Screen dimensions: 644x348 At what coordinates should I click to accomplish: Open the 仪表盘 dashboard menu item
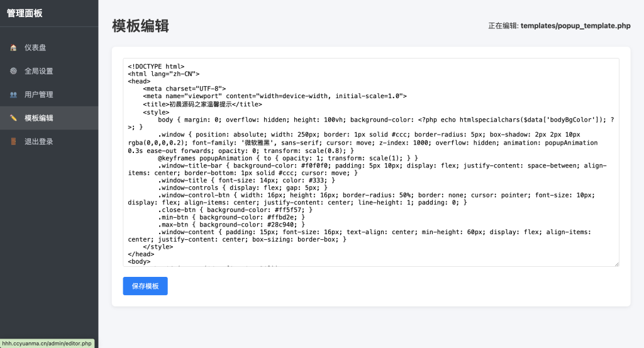(35, 48)
